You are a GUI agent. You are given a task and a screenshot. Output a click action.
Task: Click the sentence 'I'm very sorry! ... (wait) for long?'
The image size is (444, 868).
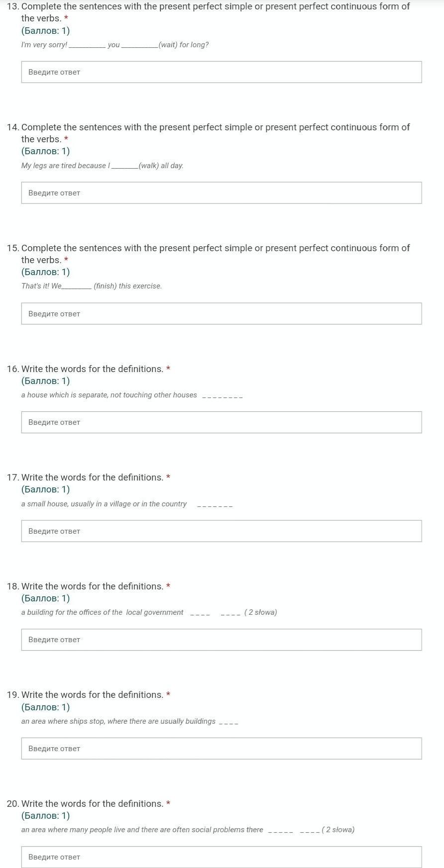click(115, 45)
